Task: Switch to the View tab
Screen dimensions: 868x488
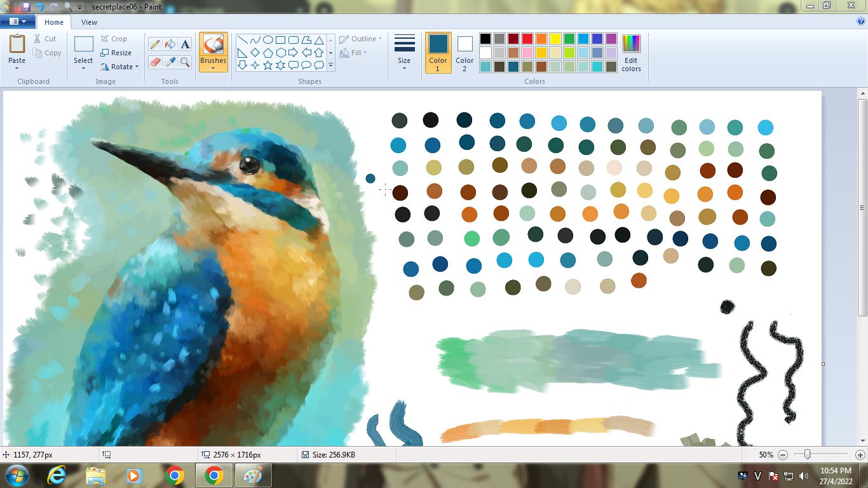Action: (89, 22)
